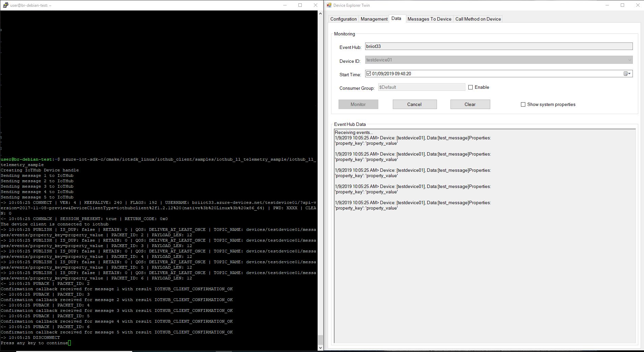
Task: Enable the Consumer Group checkbox
Action: (x=470, y=87)
